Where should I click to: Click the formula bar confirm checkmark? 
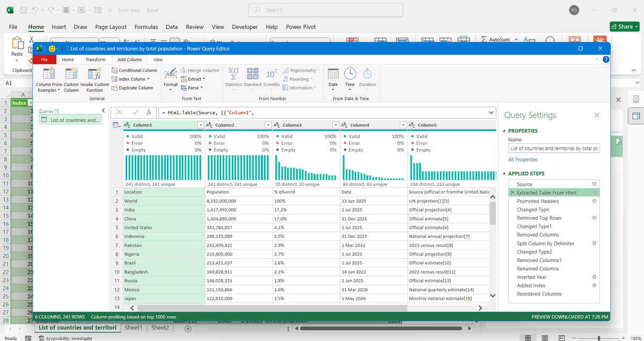tap(135, 113)
